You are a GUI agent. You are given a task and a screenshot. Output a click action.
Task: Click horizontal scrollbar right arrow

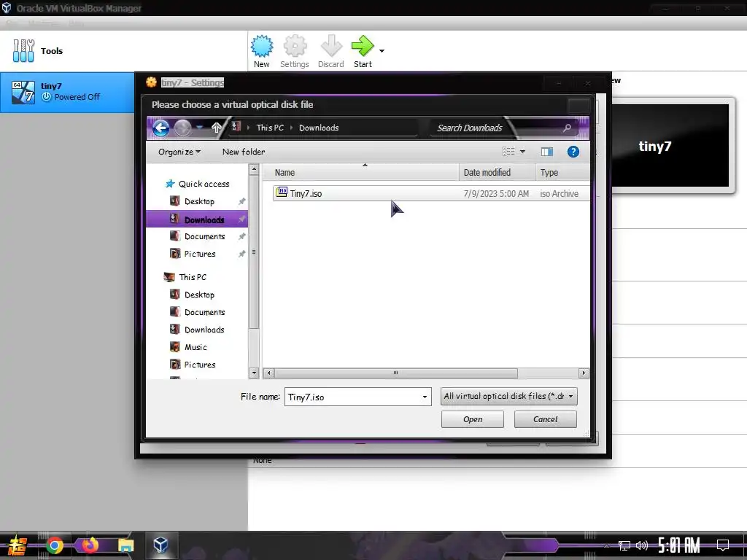(584, 373)
